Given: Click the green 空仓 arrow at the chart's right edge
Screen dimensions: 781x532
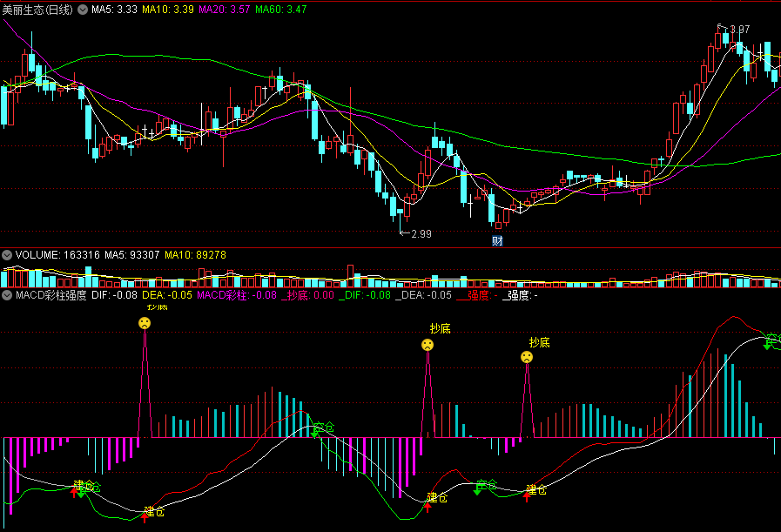Looking at the screenshot, I should 768,345.
